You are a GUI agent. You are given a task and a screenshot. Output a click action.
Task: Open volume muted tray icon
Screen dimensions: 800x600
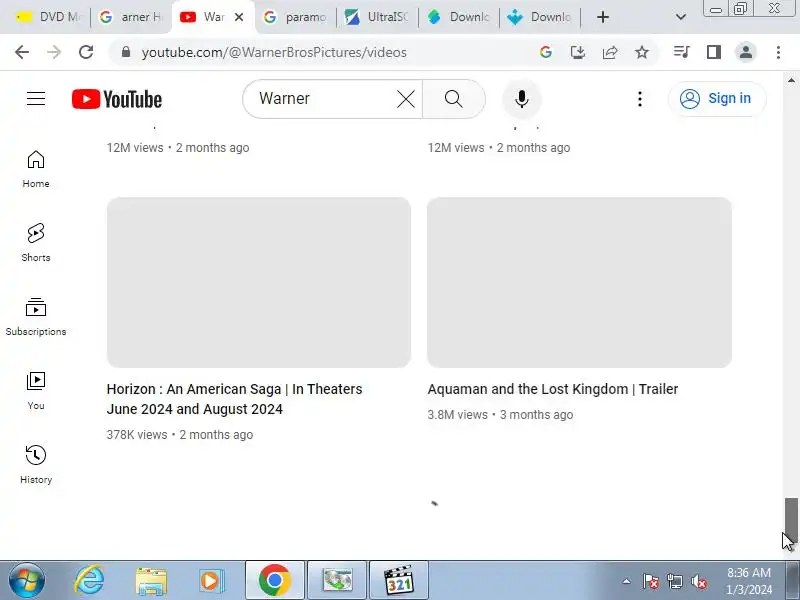[x=699, y=581]
